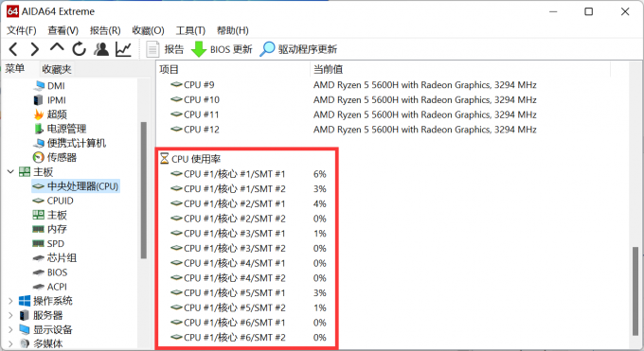Expand the 操作系统 tree node
This screenshot has height=351, width=644.
[10, 301]
